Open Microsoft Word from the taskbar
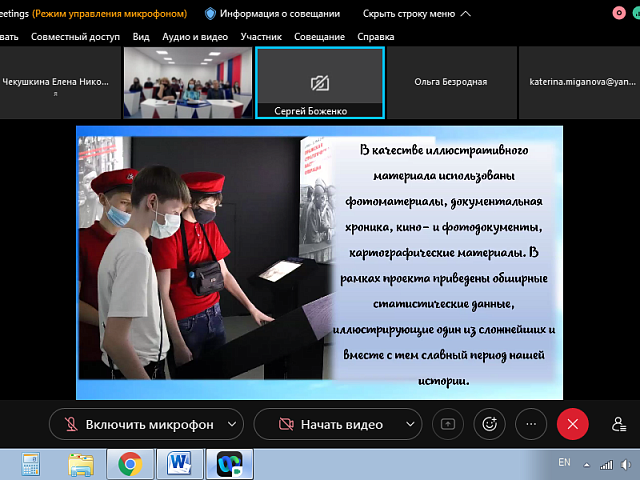Viewport: 640px width, 480px height. pyautogui.click(x=180, y=463)
